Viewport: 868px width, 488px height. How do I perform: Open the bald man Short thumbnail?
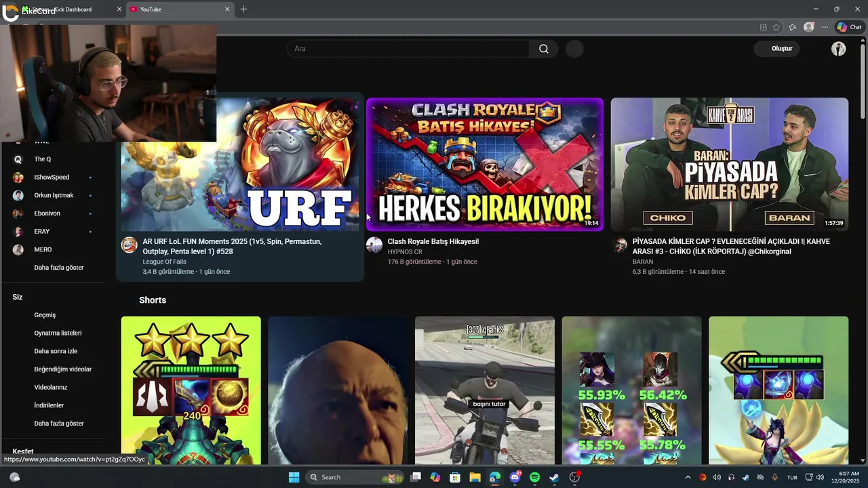pyautogui.click(x=338, y=390)
